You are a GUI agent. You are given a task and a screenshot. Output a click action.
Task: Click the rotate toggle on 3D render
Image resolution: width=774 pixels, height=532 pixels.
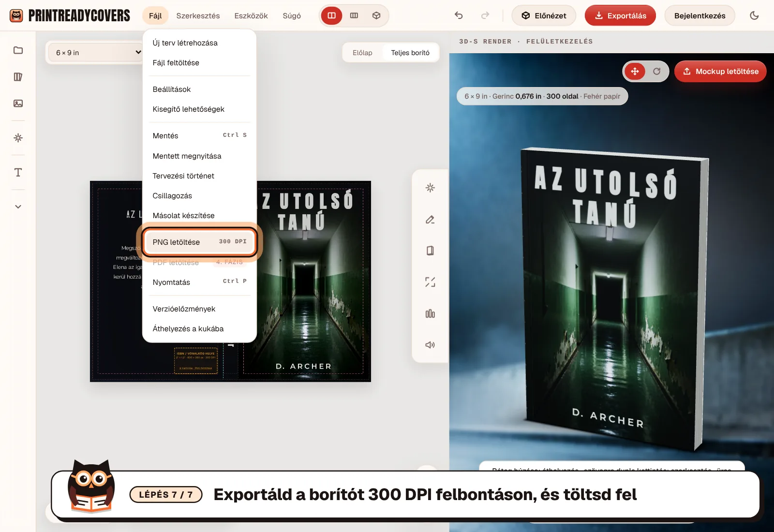656,71
